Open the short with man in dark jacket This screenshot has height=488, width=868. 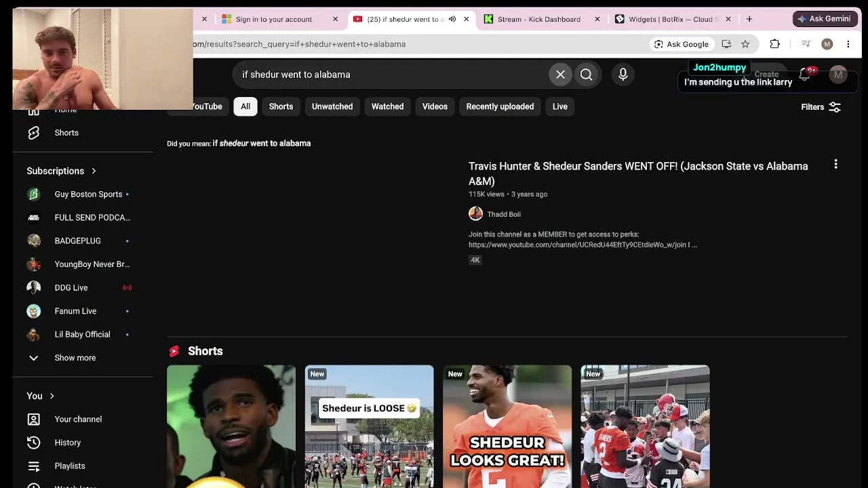(231, 426)
